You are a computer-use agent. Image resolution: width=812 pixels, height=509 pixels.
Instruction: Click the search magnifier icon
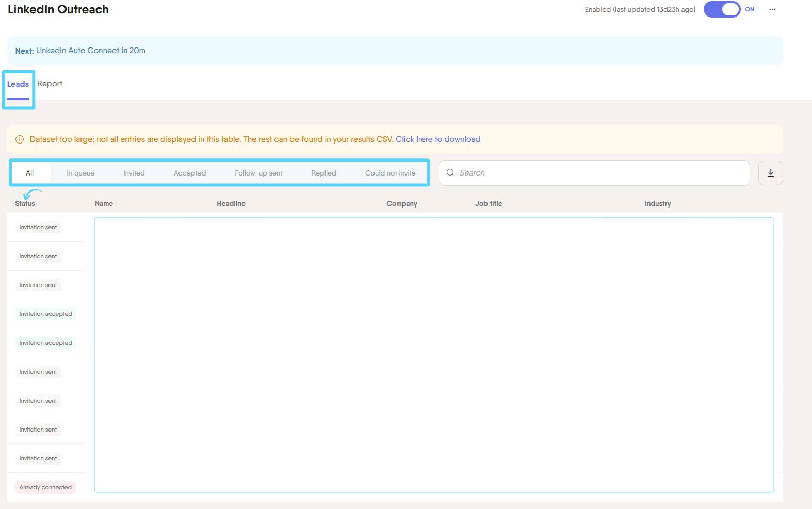click(450, 173)
